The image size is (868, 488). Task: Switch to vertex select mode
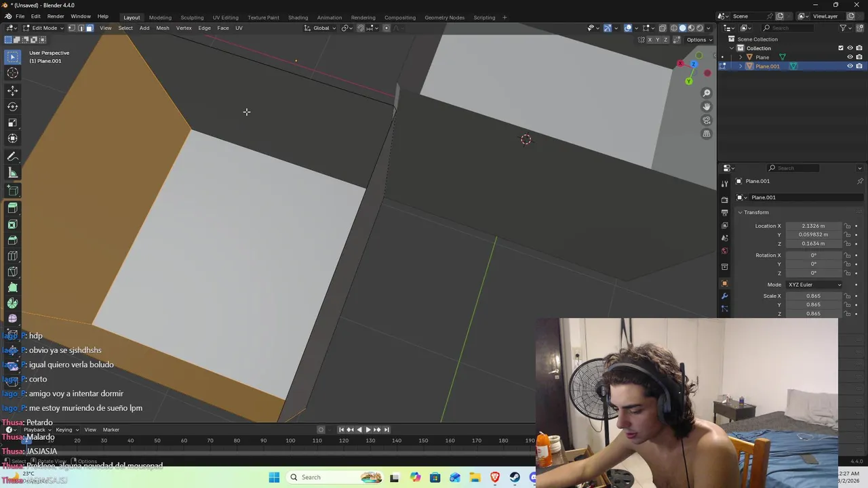click(x=72, y=28)
